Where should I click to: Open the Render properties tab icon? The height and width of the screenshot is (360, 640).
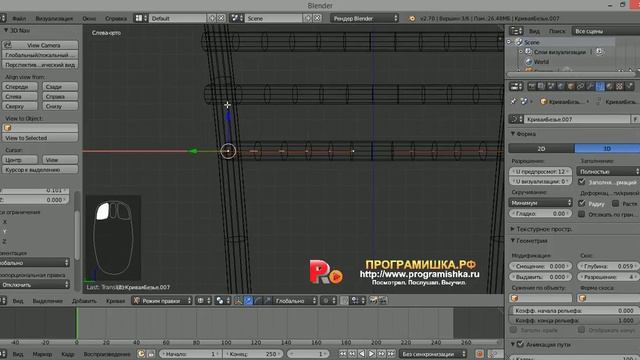click(x=531, y=86)
